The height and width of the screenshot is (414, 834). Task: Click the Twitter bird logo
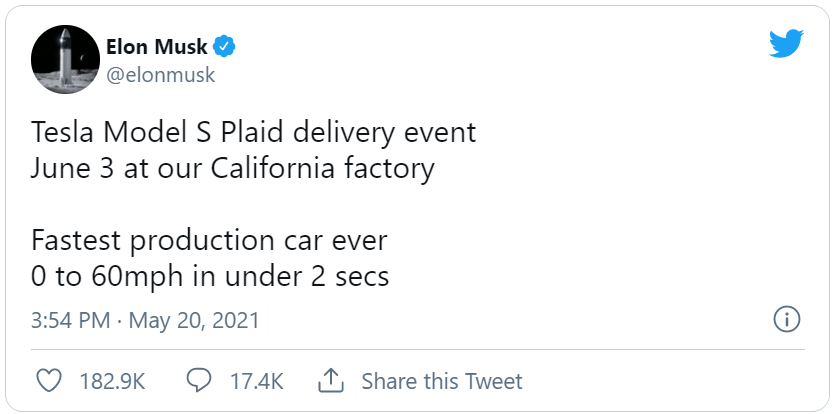pos(786,44)
